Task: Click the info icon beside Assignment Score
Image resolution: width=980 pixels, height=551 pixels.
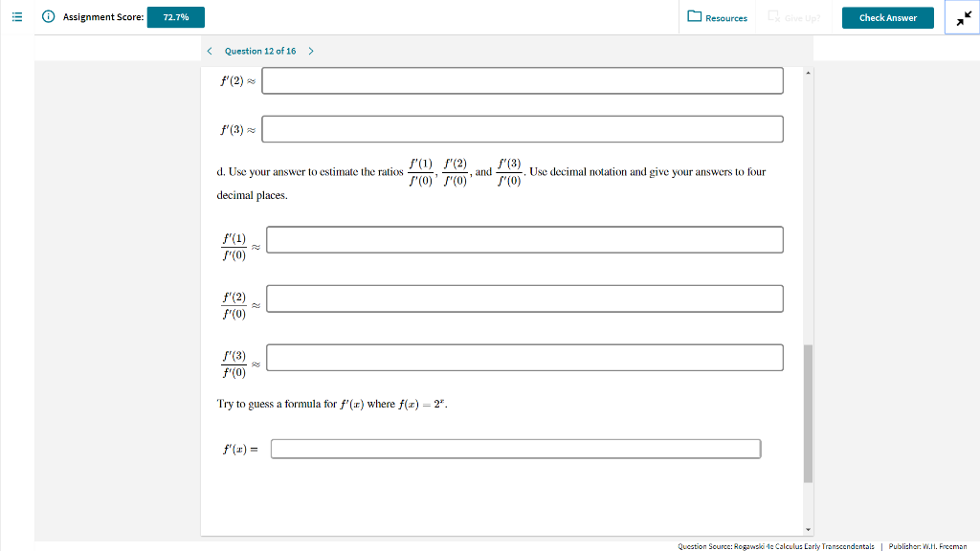Action: point(47,16)
